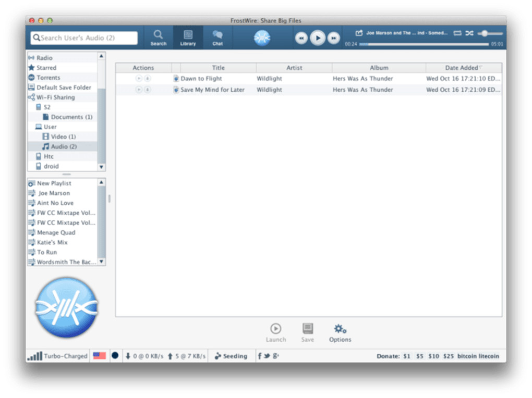532x398 pixels.
Task: Donate $1 link
Action: tap(406, 356)
